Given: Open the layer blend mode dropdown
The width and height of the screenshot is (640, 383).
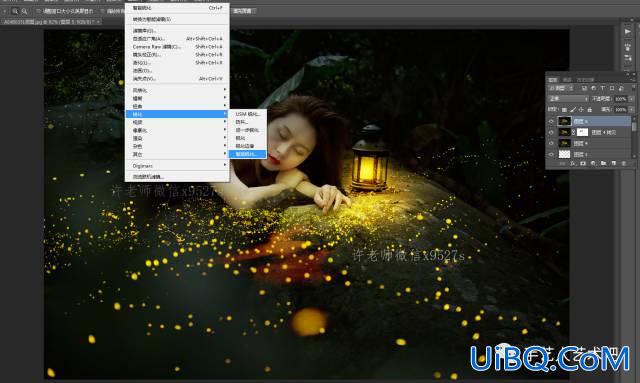Looking at the screenshot, I should point(568,99).
